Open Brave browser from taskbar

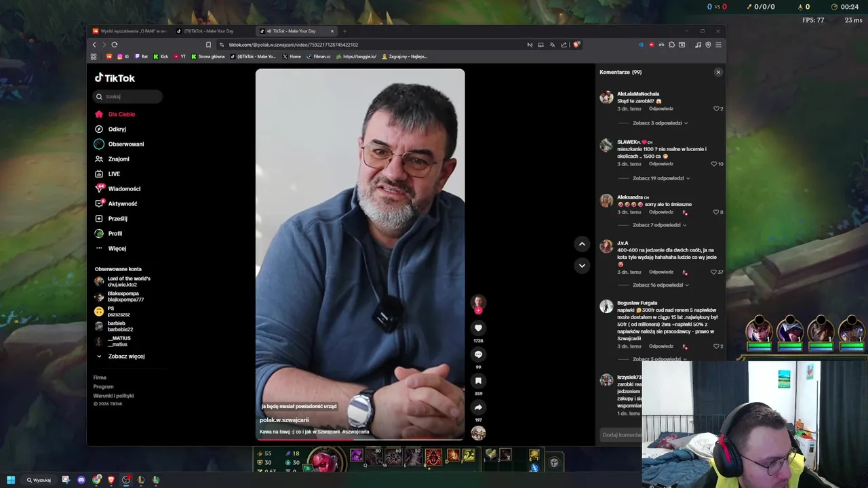coord(111,480)
